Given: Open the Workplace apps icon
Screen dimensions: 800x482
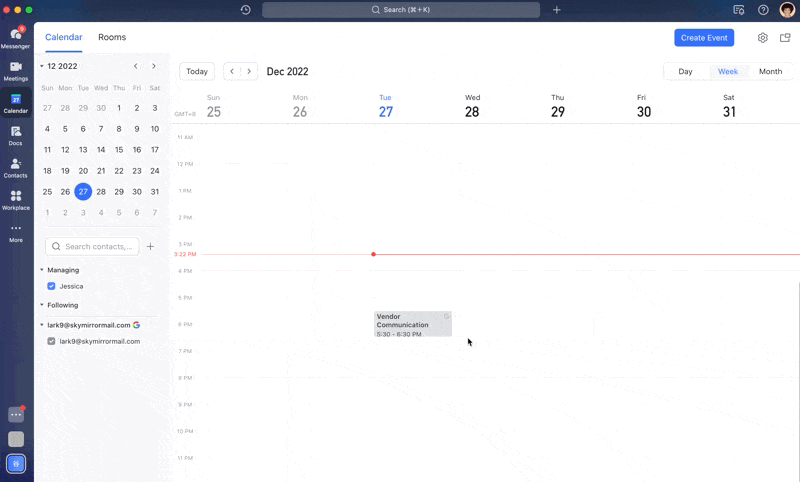Looking at the screenshot, I should click(15, 198).
